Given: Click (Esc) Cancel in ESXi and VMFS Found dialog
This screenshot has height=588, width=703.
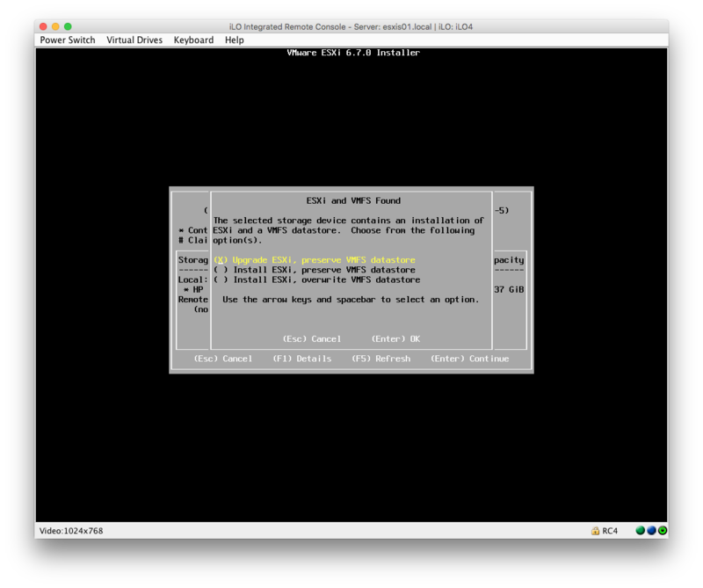Looking at the screenshot, I should (312, 338).
